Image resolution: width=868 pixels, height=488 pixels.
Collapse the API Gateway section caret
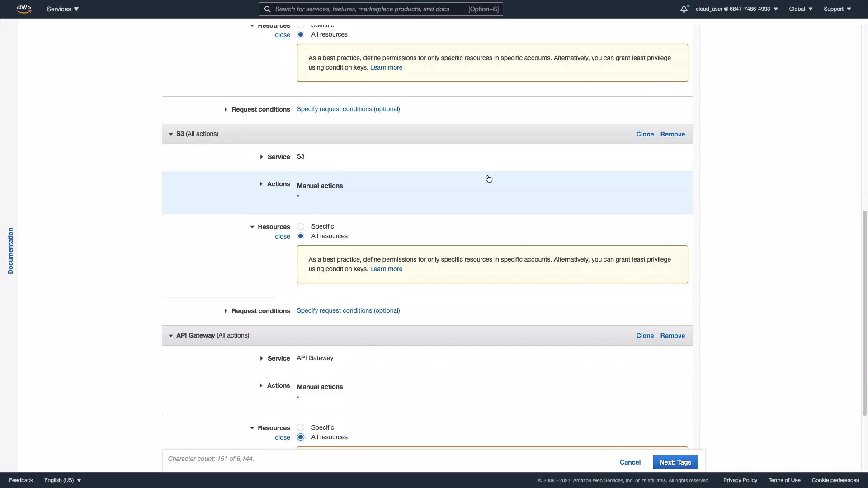tap(170, 336)
